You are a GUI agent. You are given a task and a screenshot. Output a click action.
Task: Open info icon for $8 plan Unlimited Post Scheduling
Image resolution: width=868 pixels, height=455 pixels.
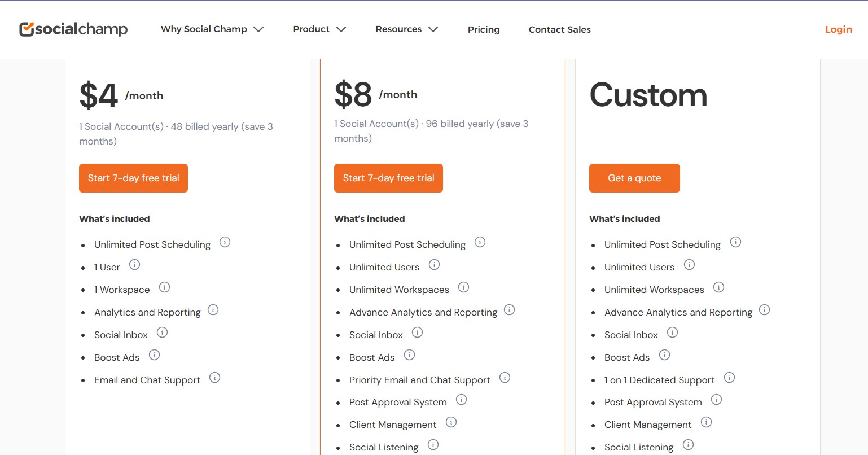point(480,242)
